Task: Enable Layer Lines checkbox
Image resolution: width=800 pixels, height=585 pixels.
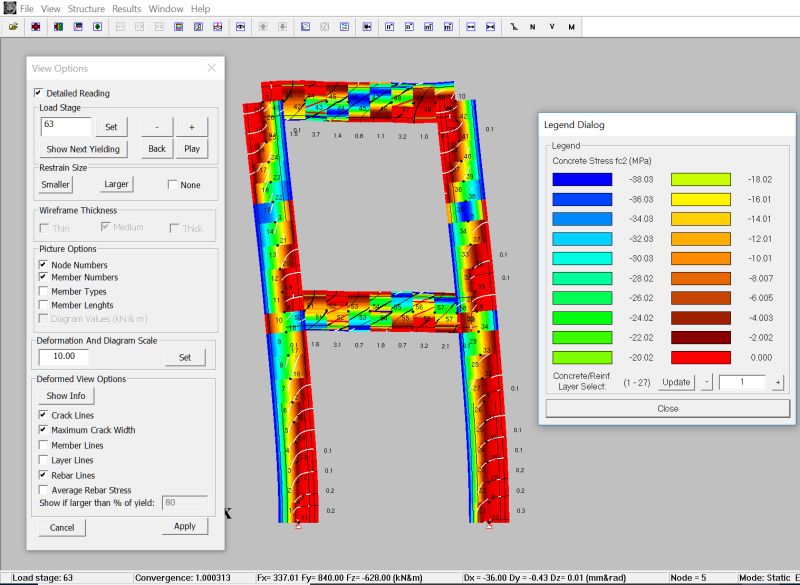Action: coord(43,460)
